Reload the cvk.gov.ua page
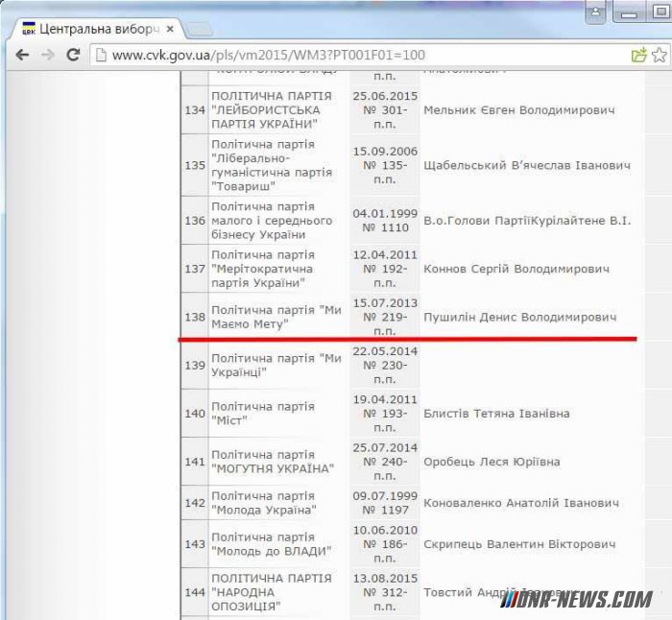The width and height of the screenshot is (672, 620). tap(73, 56)
